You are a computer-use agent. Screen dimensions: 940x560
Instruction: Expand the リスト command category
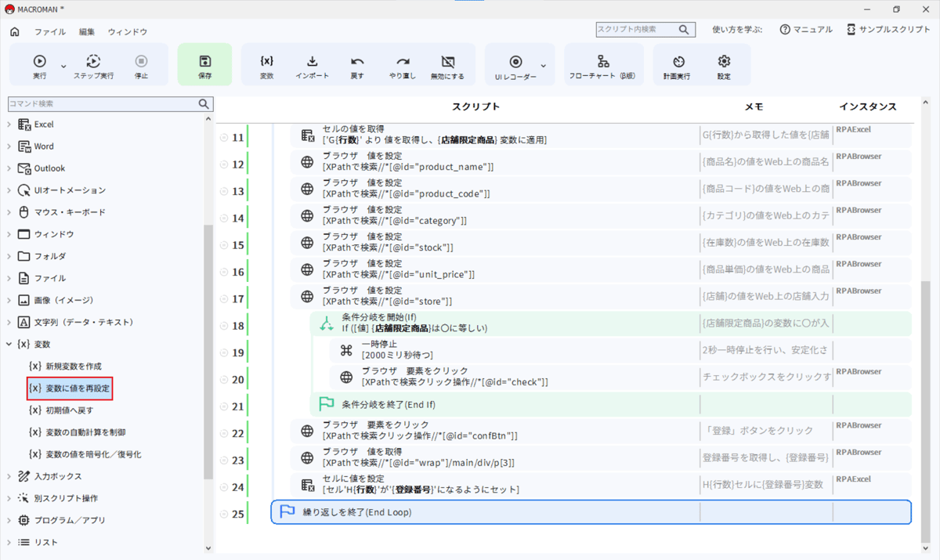[9, 542]
